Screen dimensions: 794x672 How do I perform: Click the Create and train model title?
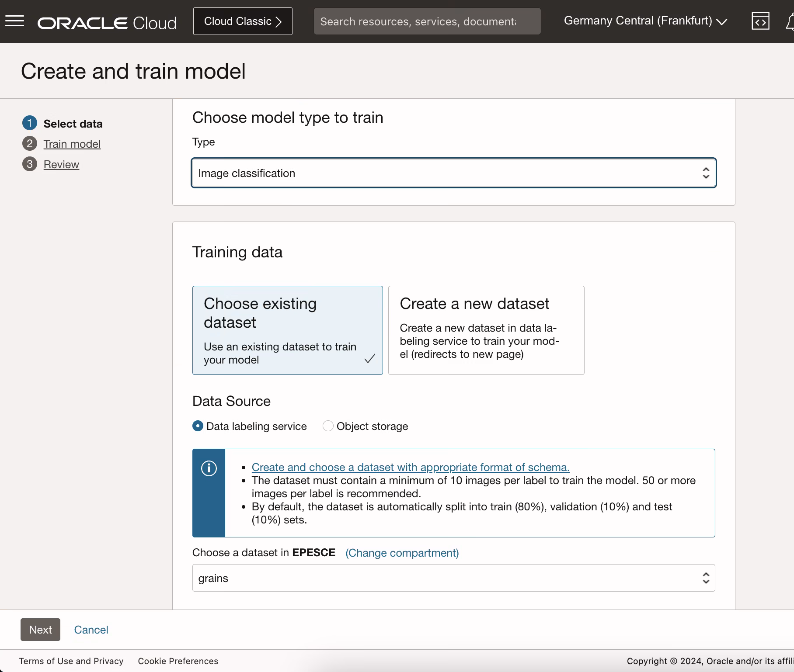pyautogui.click(x=133, y=71)
